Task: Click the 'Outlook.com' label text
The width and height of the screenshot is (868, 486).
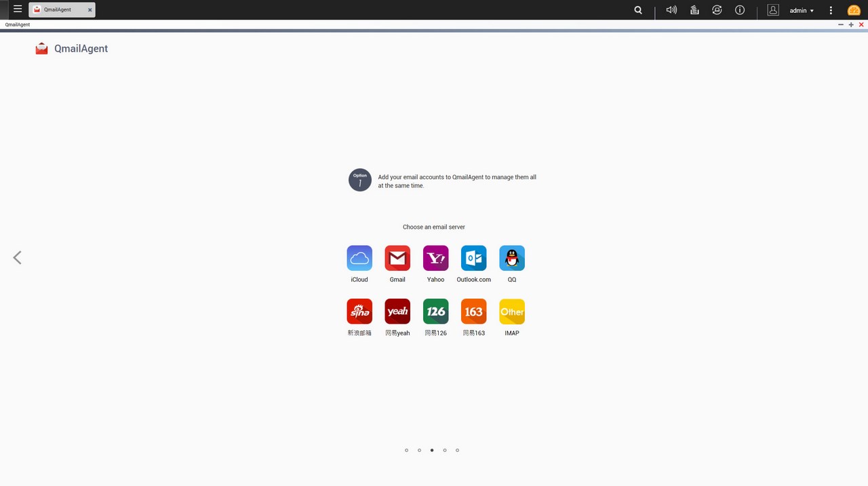Action: click(473, 280)
